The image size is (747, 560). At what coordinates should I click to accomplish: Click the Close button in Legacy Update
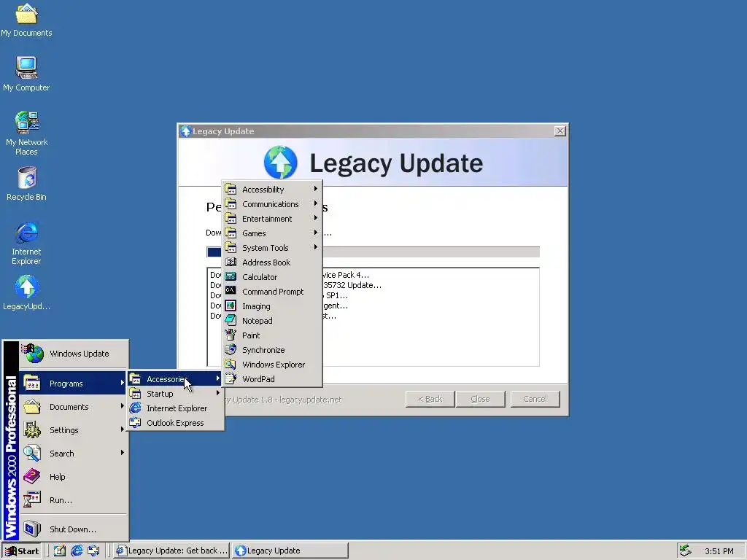click(x=480, y=399)
